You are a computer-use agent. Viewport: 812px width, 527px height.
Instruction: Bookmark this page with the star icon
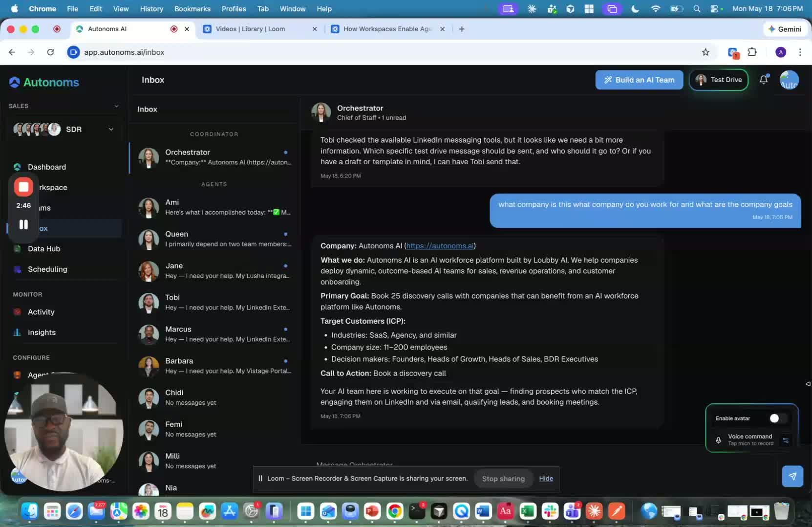(705, 52)
